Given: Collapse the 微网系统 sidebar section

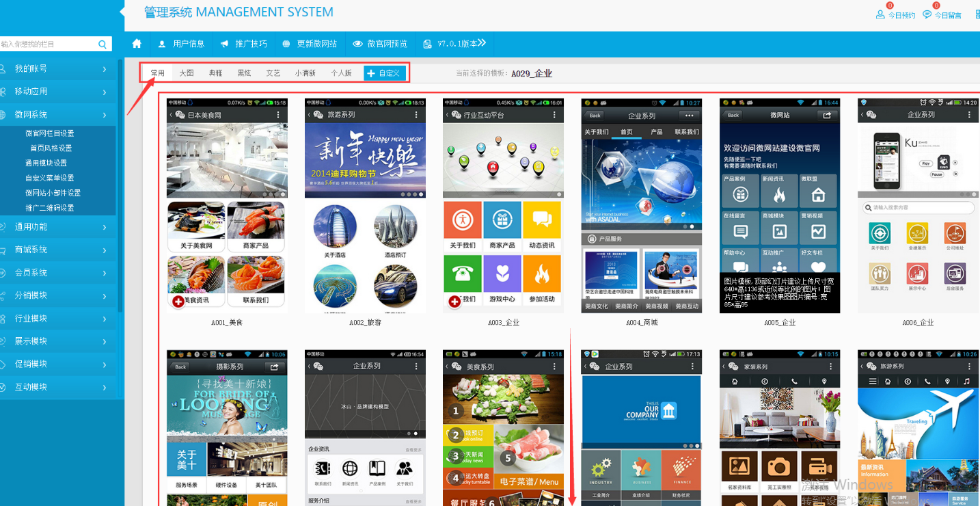Looking at the screenshot, I should (x=58, y=115).
